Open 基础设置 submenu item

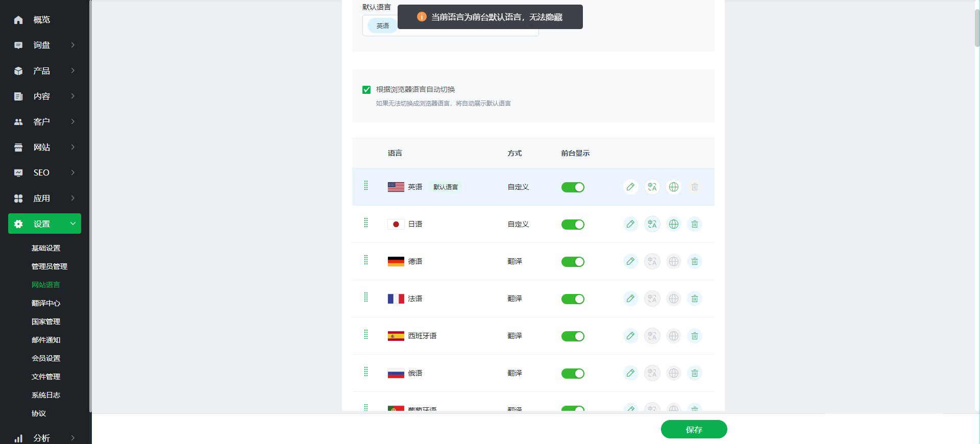click(46, 248)
